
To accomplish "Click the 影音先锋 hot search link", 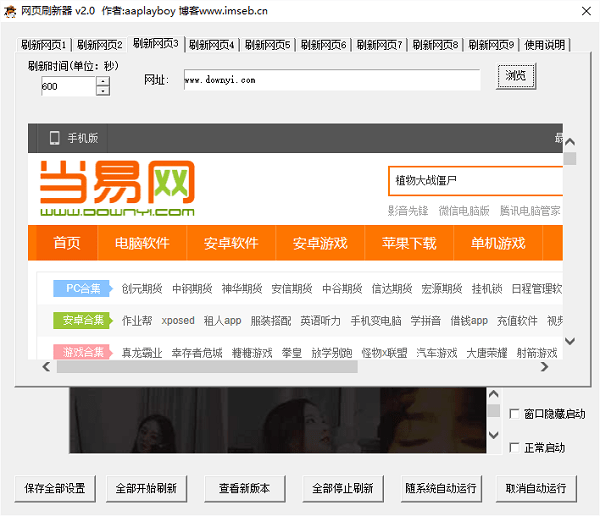I will pyautogui.click(x=408, y=211).
